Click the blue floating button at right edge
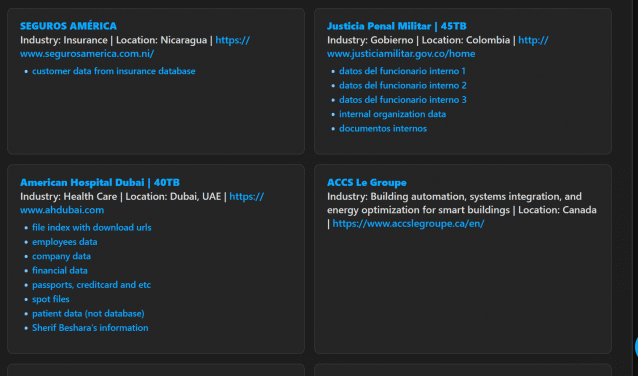This screenshot has height=376, width=638. pyautogui.click(x=636, y=347)
